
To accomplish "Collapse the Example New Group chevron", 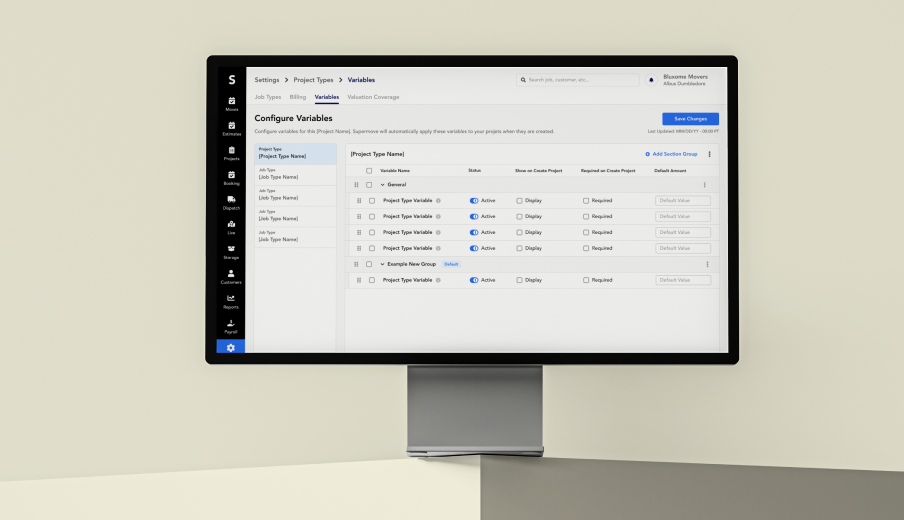I will 382,265.
